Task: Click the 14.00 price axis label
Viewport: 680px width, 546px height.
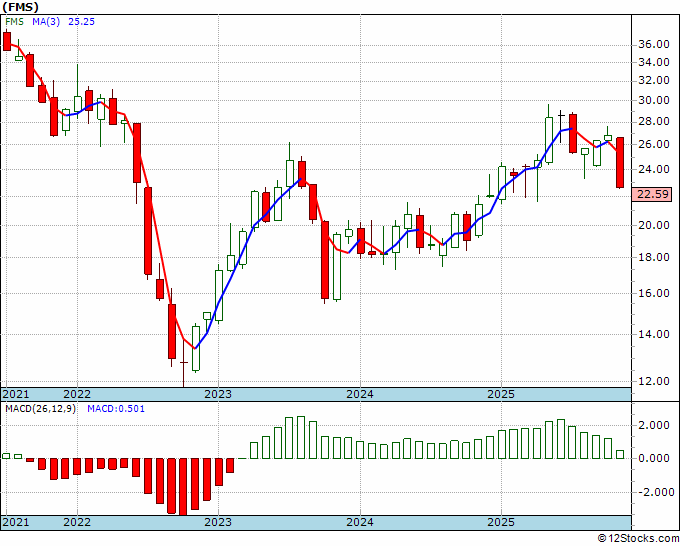Action: click(654, 334)
